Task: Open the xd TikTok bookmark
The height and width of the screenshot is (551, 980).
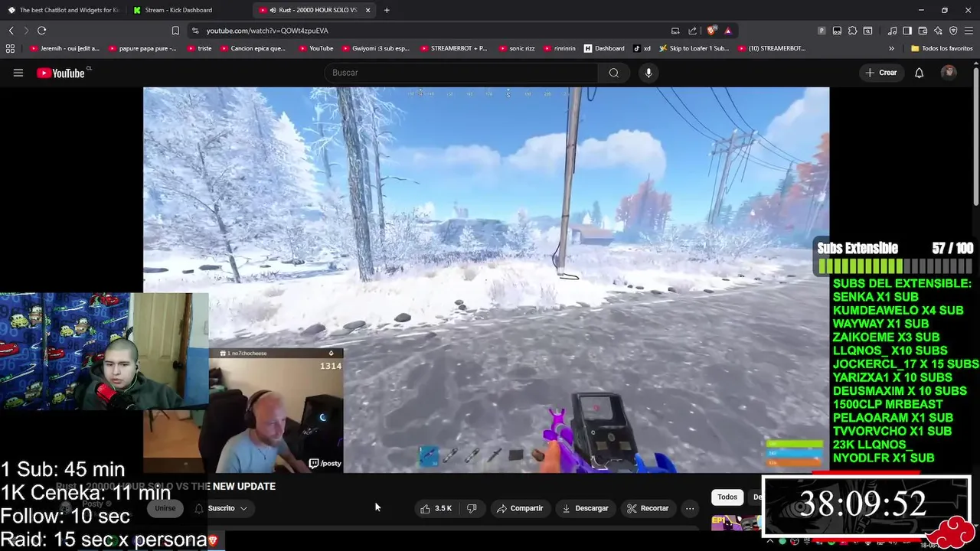Action: [642, 48]
